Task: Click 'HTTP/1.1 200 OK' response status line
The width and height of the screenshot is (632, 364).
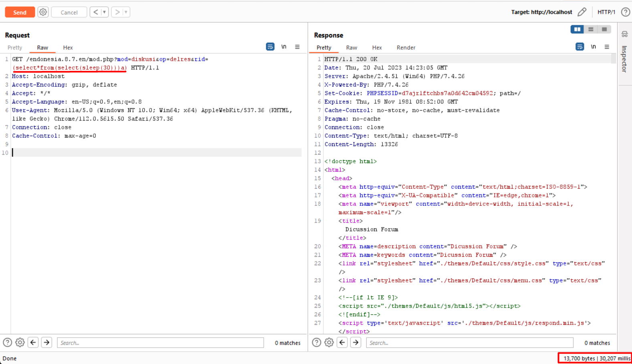Action: 351,59
